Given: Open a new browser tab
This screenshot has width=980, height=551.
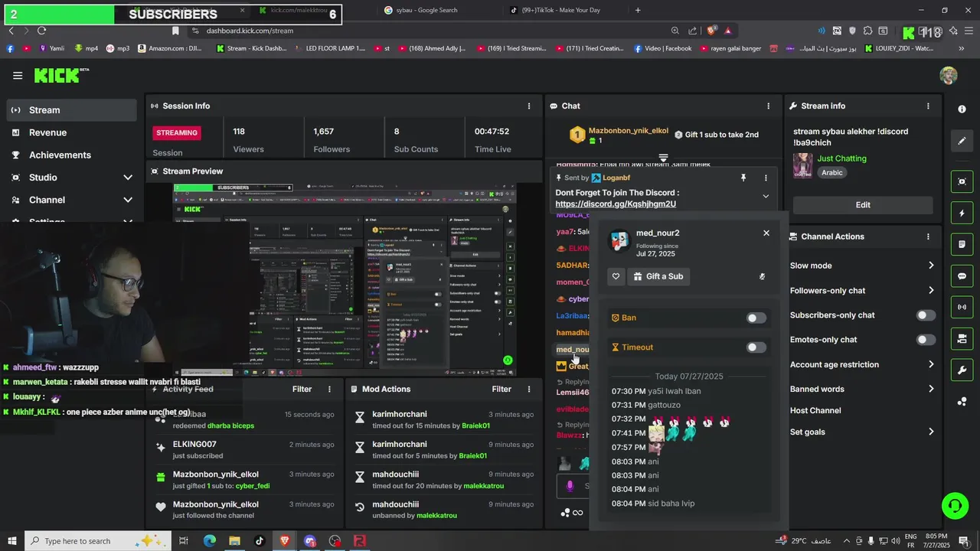Looking at the screenshot, I should 638,10.
